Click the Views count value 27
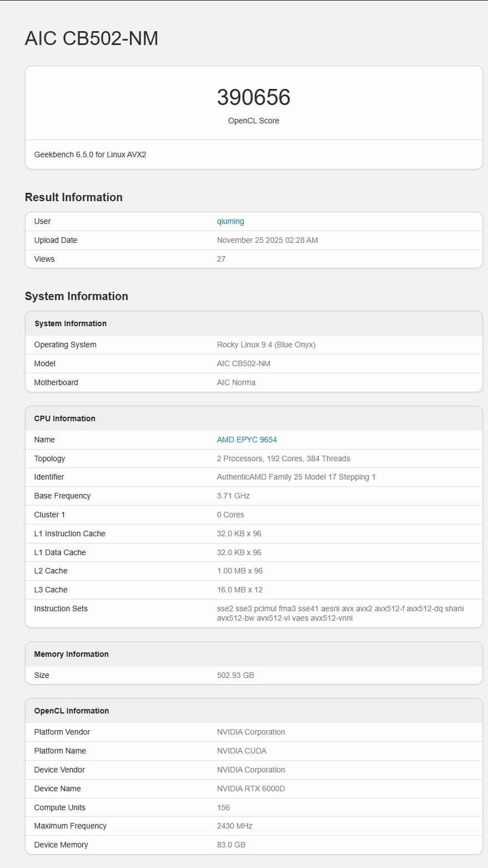The image size is (488, 868). [x=221, y=259]
